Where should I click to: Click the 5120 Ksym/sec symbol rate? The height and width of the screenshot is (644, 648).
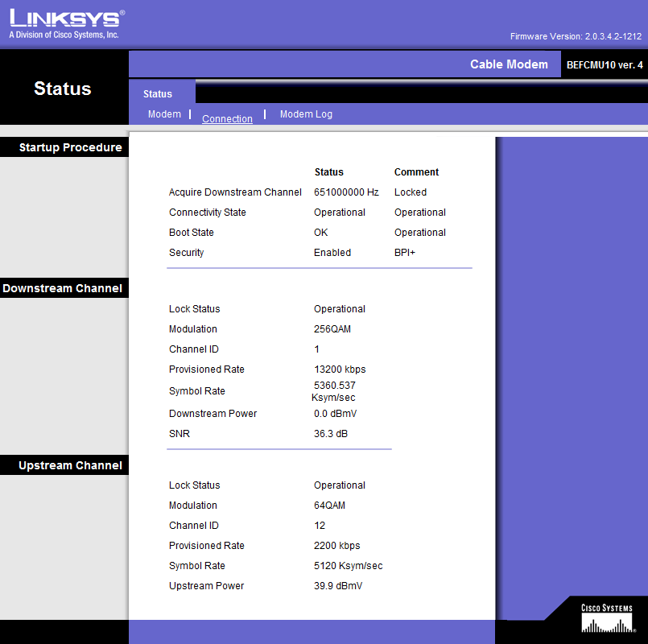(349, 566)
